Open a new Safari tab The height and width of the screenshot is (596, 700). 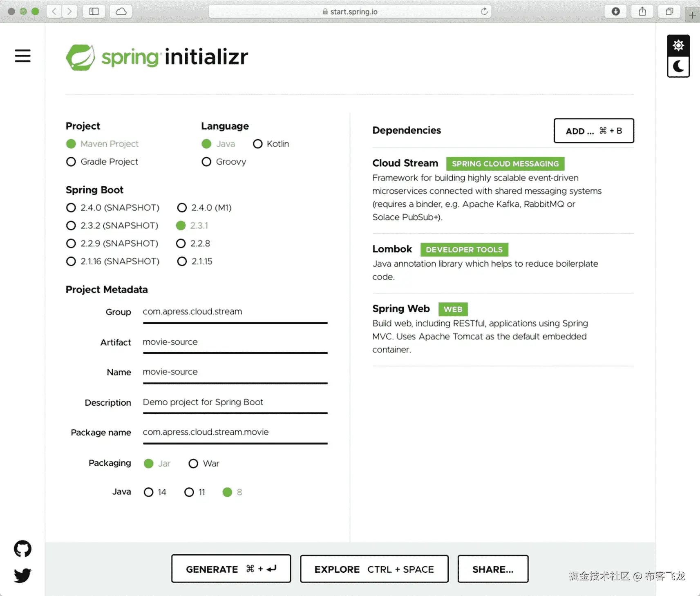pyautogui.click(x=692, y=15)
